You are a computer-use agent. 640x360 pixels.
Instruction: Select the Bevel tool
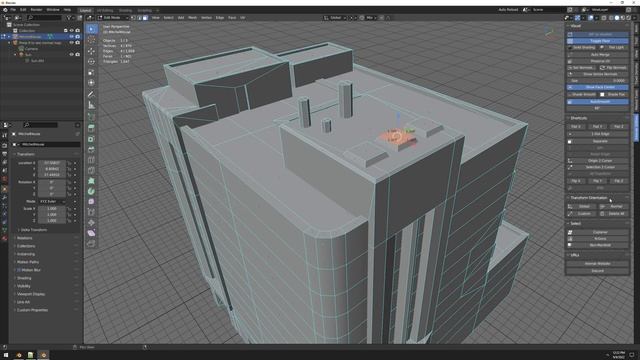[91, 149]
